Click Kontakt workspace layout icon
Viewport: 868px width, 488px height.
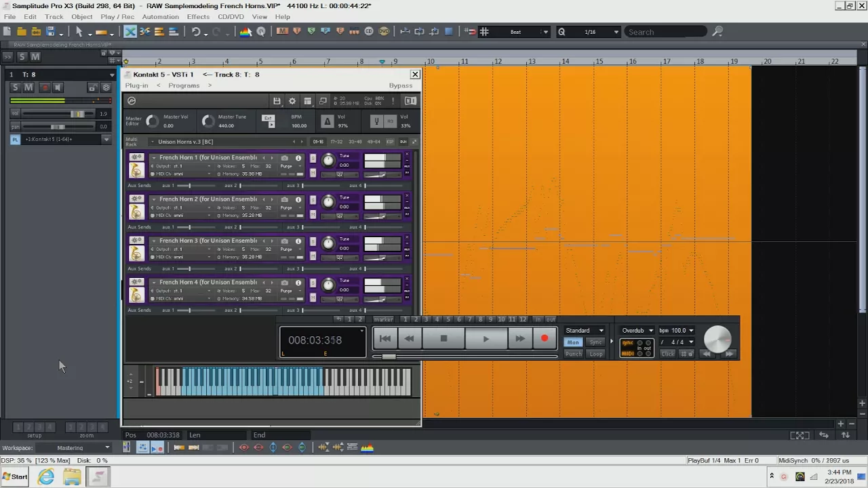(x=307, y=101)
